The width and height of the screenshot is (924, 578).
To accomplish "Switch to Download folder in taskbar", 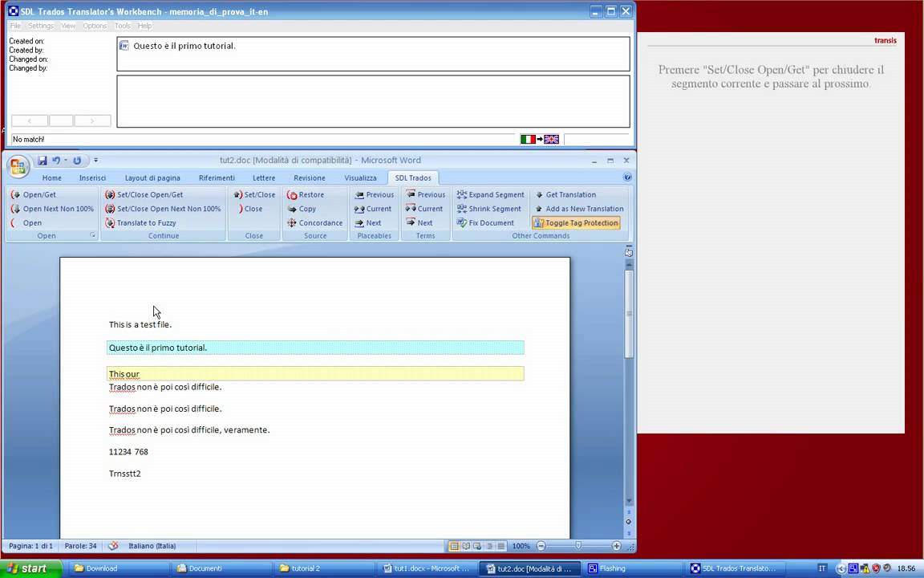I will pyautogui.click(x=118, y=568).
